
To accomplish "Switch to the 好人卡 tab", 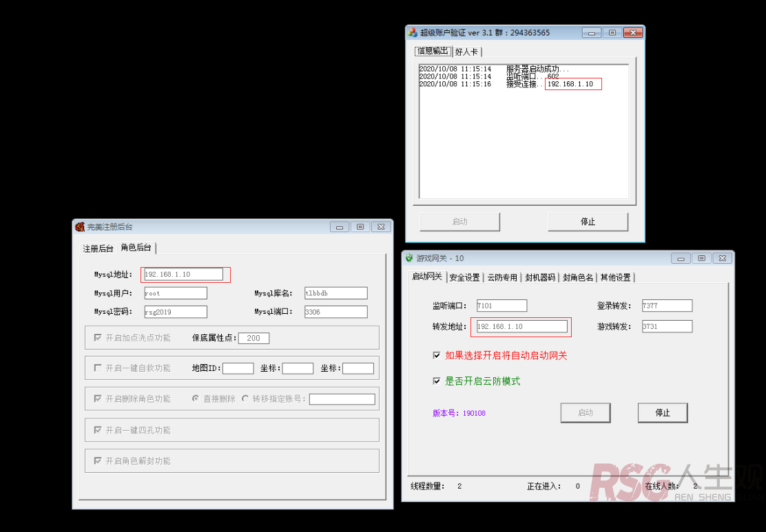I will tap(466, 52).
